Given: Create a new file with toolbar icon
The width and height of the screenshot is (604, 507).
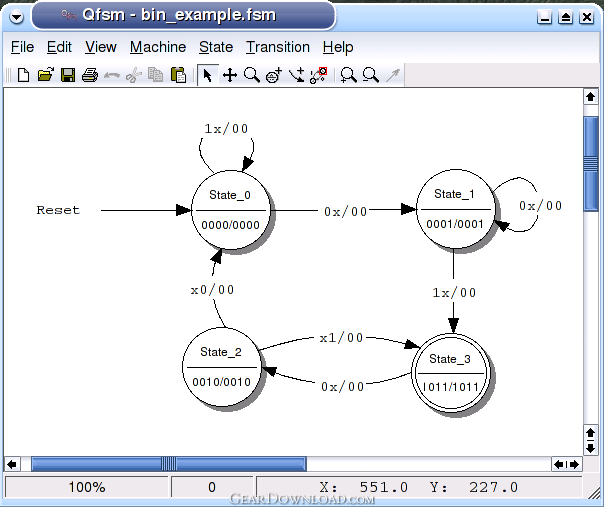Looking at the screenshot, I should pos(23,75).
